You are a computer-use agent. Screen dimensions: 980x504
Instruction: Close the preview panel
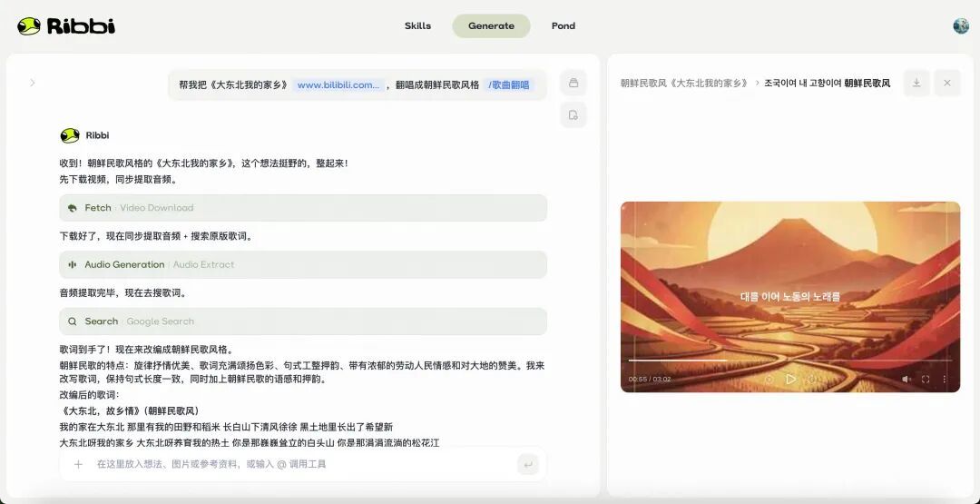pyautogui.click(x=946, y=83)
